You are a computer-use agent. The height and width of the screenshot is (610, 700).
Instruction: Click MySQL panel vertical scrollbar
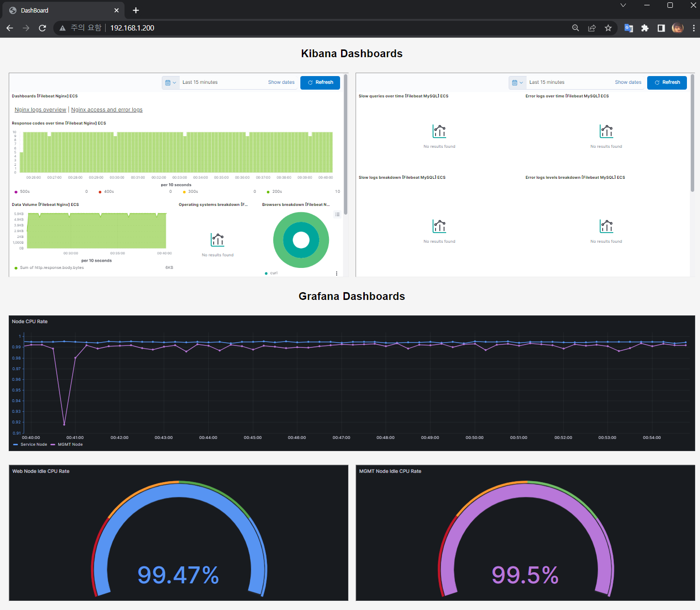pyautogui.click(x=692, y=133)
